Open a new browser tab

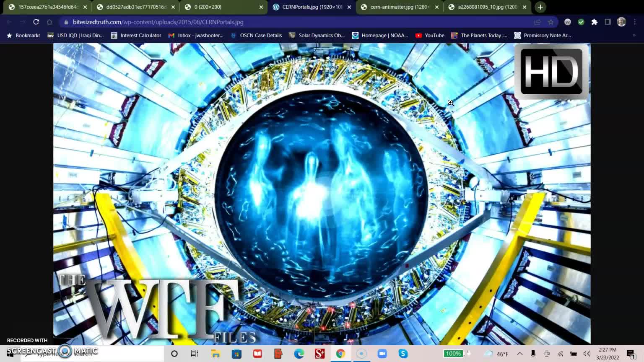540,7
